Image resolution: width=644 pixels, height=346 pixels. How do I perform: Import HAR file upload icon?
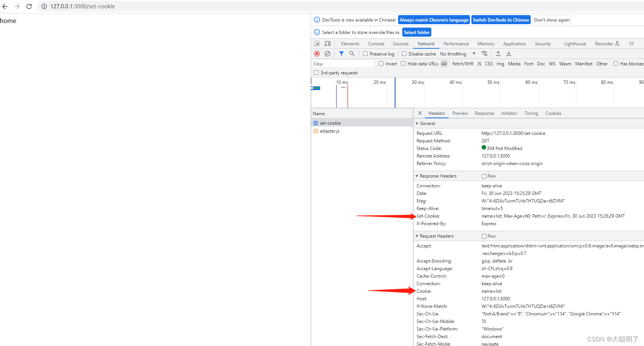click(x=498, y=54)
